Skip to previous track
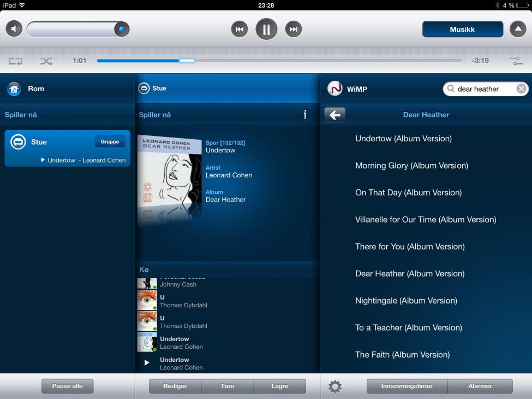 pyautogui.click(x=240, y=29)
